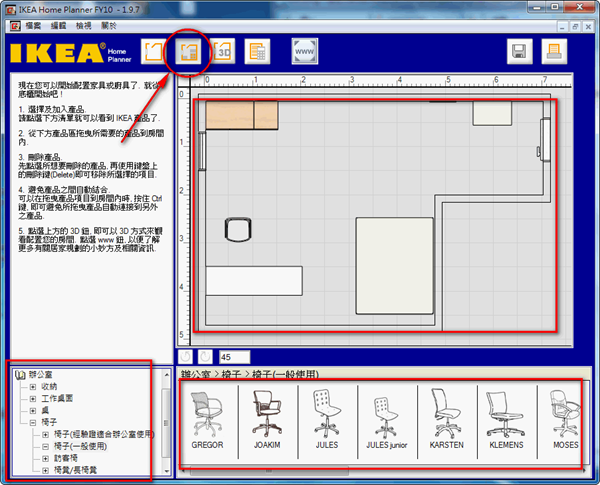Image resolution: width=600 pixels, height=485 pixels.
Task: Pick the KARSTEN chair thumbnail
Action: pyautogui.click(x=446, y=420)
